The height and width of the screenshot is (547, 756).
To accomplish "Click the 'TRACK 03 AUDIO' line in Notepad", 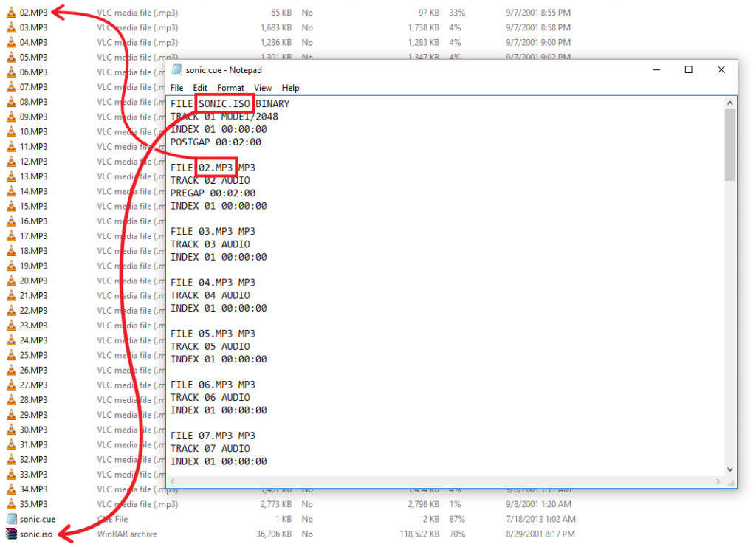I will pyautogui.click(x=210, y=244).
